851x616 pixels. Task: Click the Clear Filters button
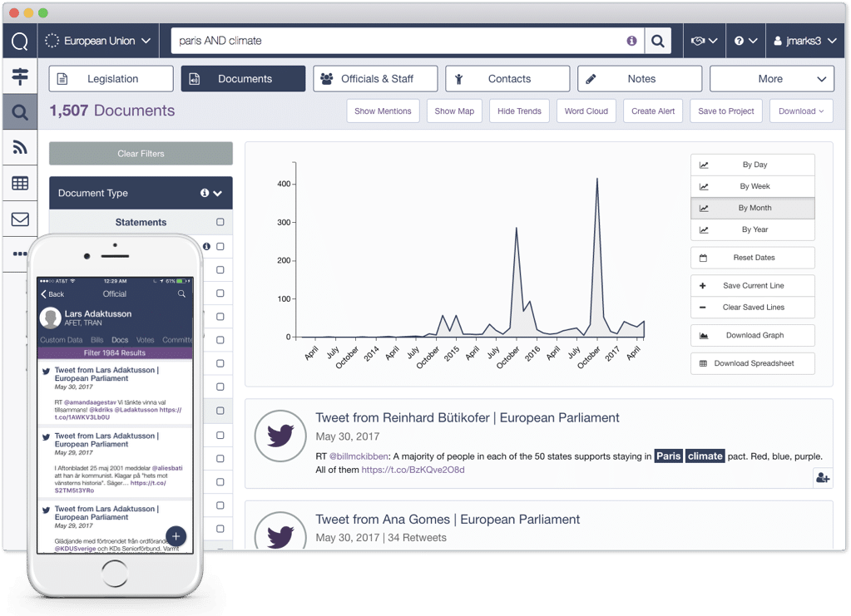pos(141,154)
